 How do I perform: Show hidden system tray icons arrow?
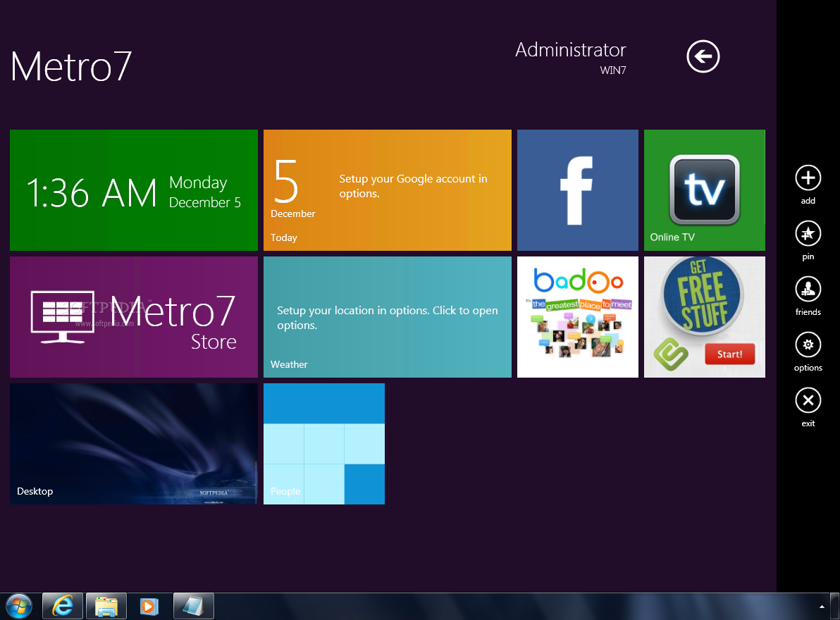point(822,607)
